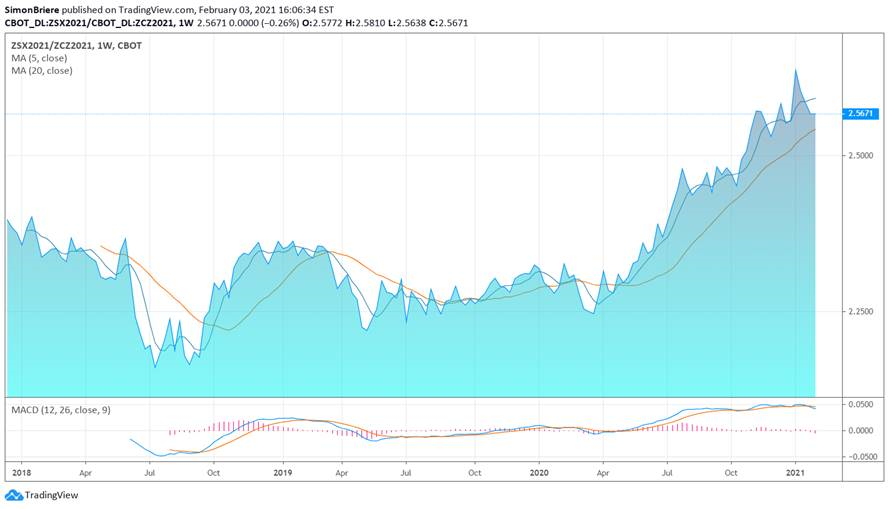This screenshot has height=509, width=889.
Task: Click the TradingView cloud logo icon
Action: (x=13, y=495)
